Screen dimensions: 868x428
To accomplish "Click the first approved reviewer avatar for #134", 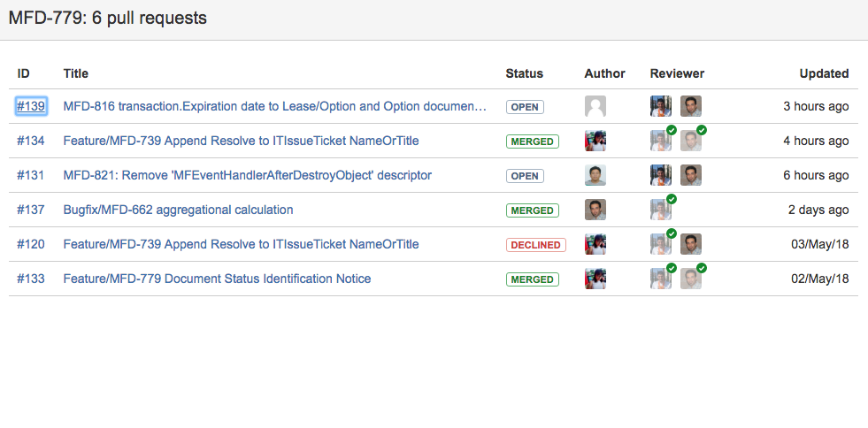I will [x=661, y=141].
